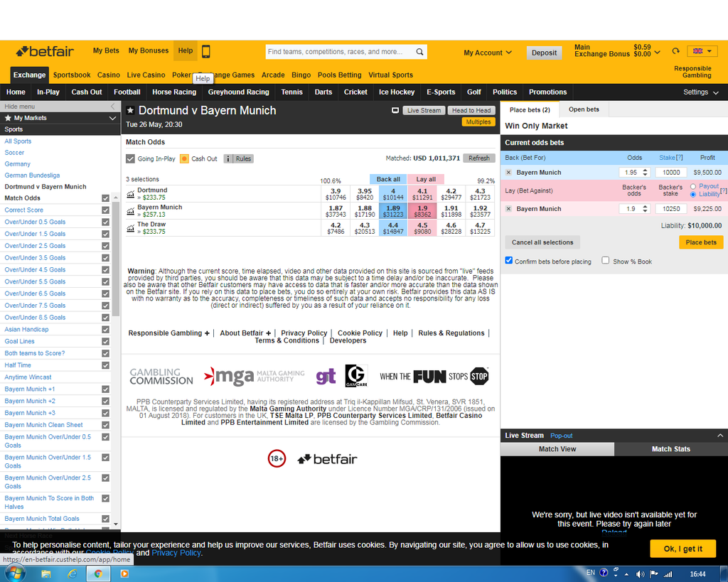Click the Multiples button
Screen dimensions: 728x582
point(478,122)
